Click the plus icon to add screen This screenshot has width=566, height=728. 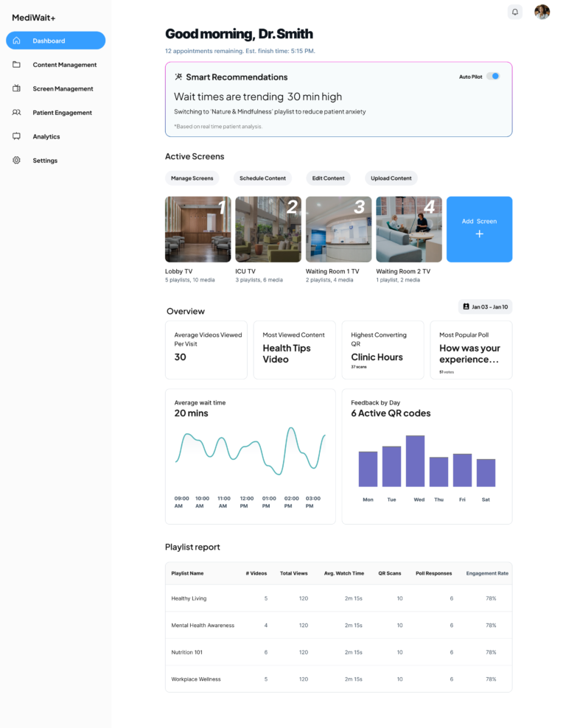(x=479, y=234)
